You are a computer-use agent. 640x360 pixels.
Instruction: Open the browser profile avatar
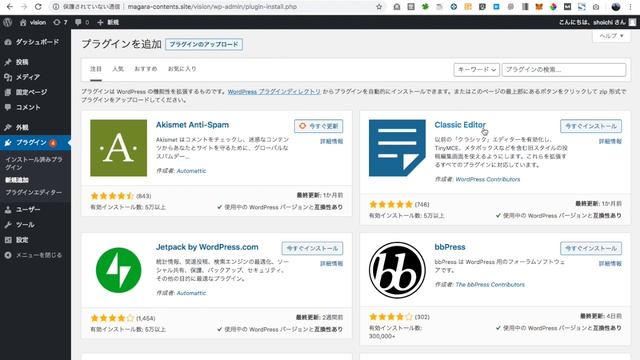tap(616, 7)
